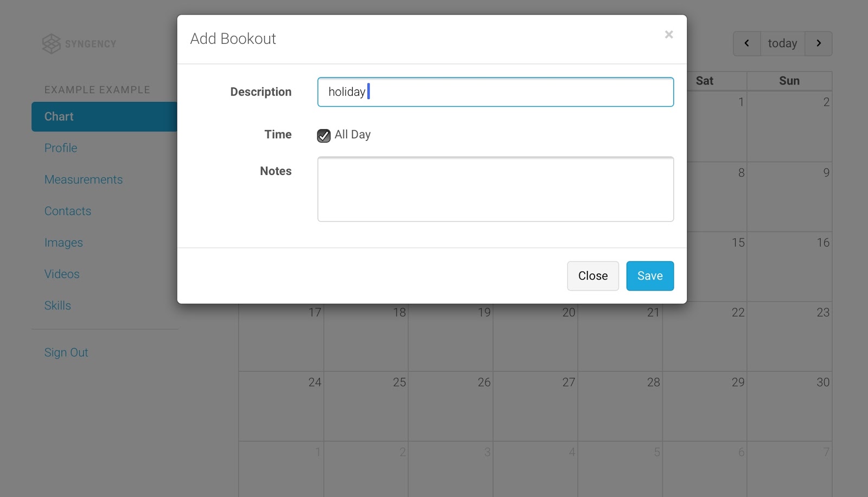Save the bookout
The image size is (868, 497).
point(650,276)
